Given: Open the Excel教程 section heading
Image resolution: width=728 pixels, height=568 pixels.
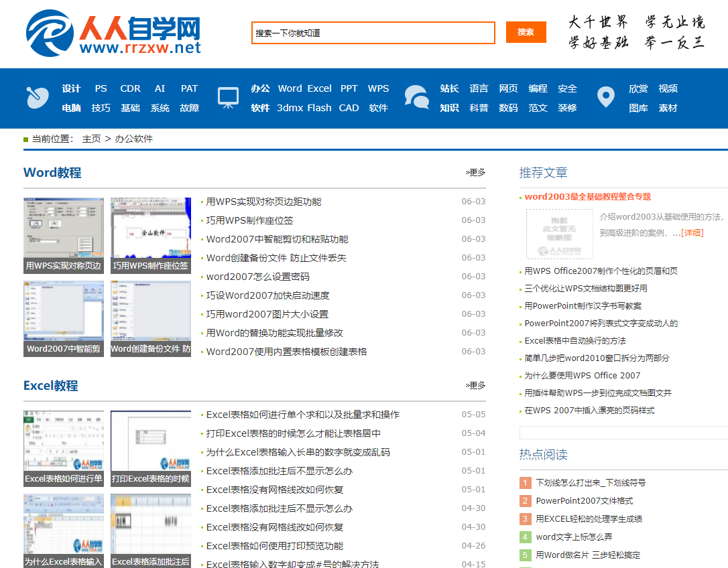Looking at the screenshot, I should click(51, 386).
